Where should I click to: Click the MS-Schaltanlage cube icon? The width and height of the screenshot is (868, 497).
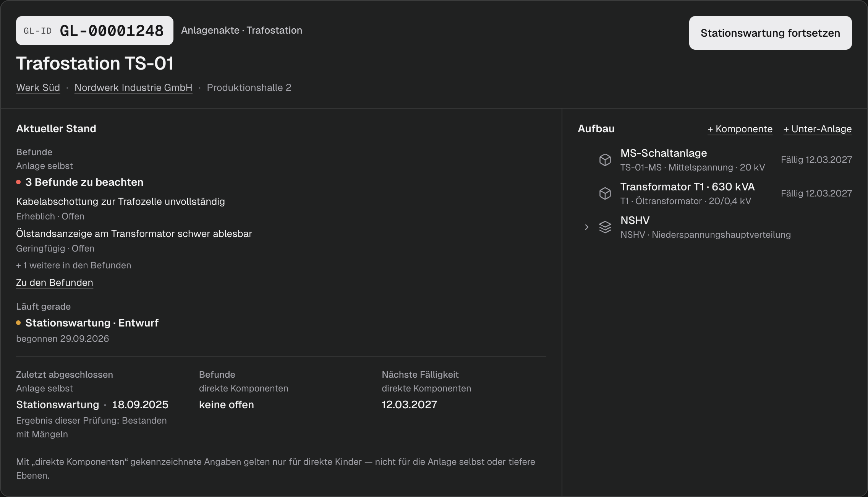click(605, 160)
